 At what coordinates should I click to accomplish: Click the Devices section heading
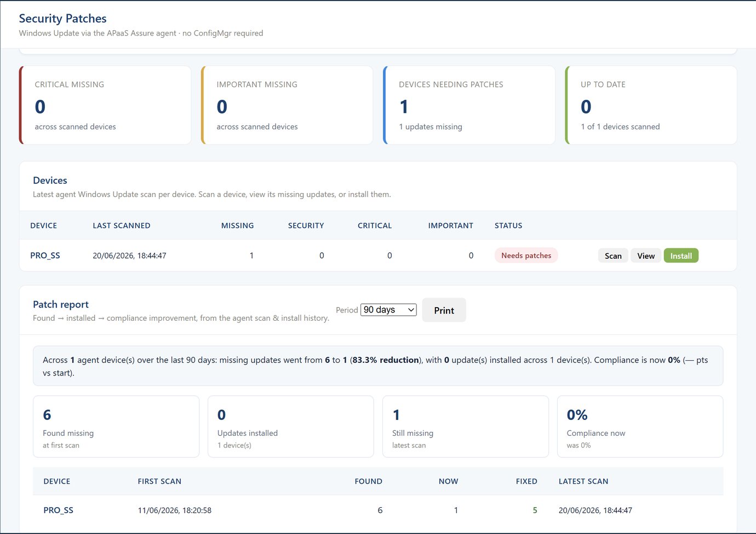point(50,180)
